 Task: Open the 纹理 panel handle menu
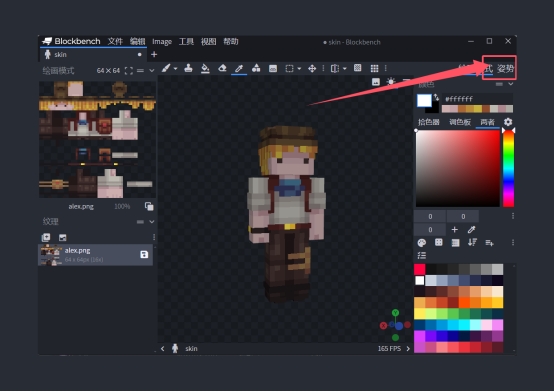[x=140, y=222]
